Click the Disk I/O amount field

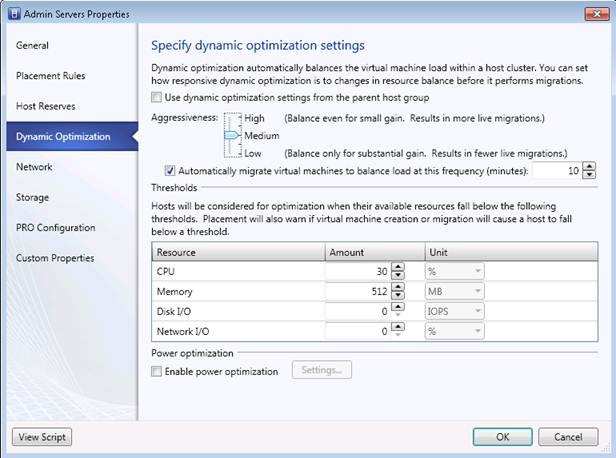point(358,311)
